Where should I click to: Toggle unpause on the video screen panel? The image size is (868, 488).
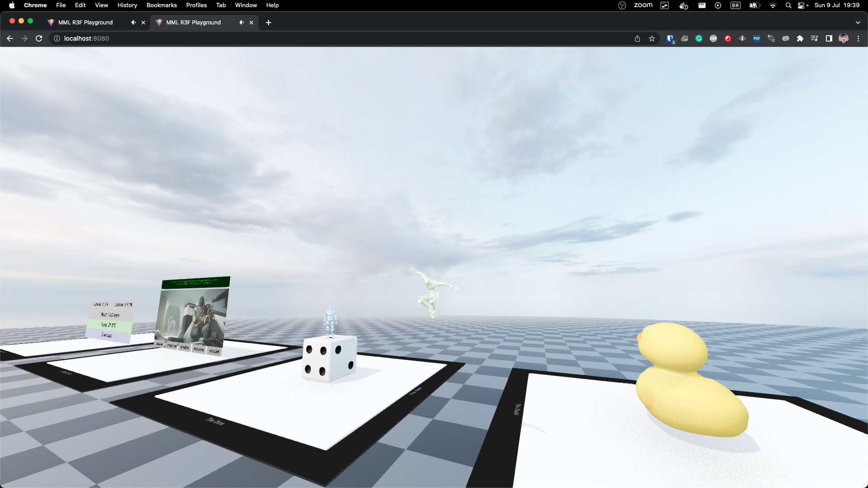(x=172, y=345)
